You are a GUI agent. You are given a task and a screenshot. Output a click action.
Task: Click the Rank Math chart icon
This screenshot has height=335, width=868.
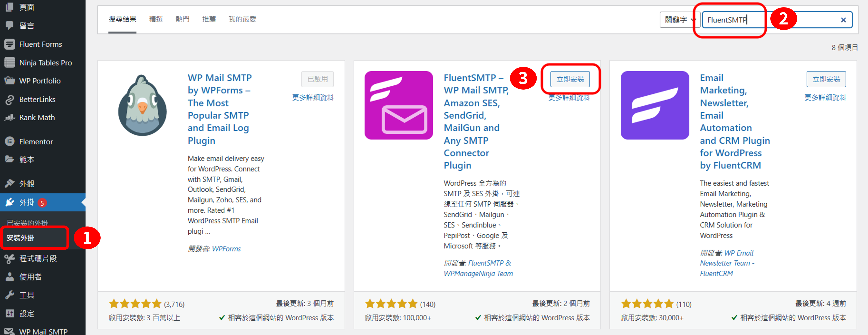(x=9, y=117)
